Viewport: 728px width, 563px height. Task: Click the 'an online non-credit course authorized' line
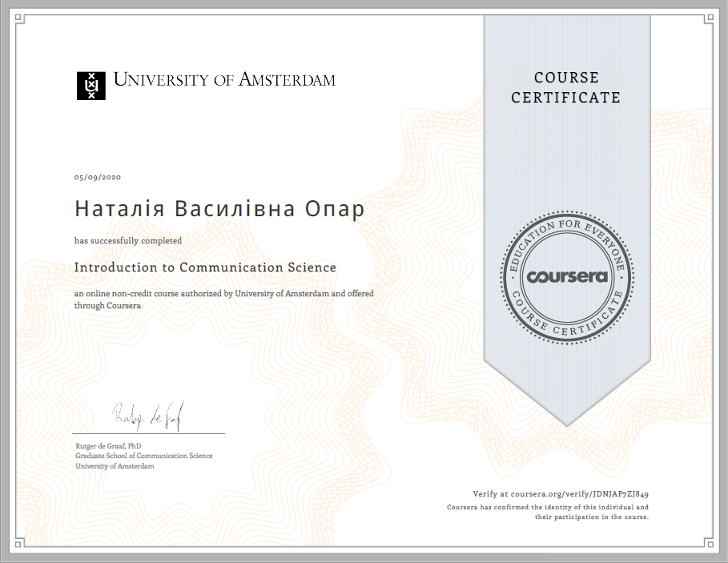pos(223,293)
